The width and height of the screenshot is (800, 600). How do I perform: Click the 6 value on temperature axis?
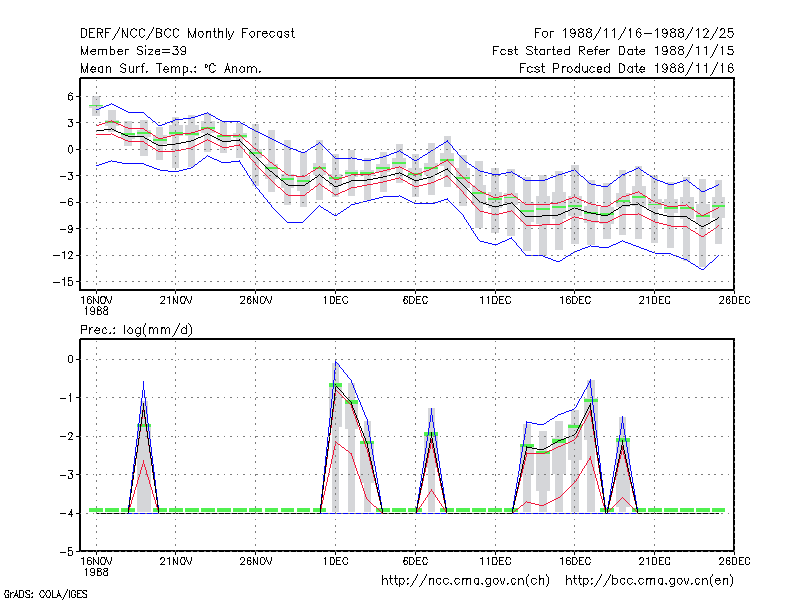point(70,96)
